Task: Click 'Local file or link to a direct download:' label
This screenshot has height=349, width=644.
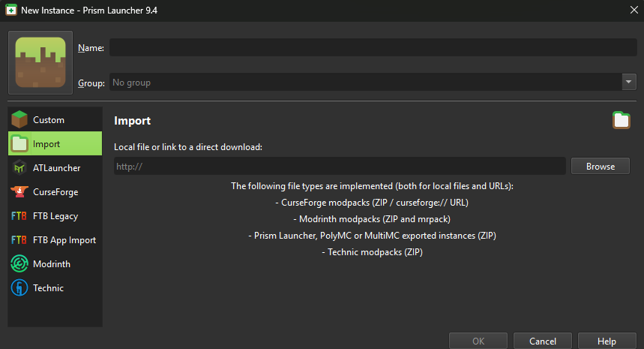Action: pyautogui.click(x=188, y=147)
